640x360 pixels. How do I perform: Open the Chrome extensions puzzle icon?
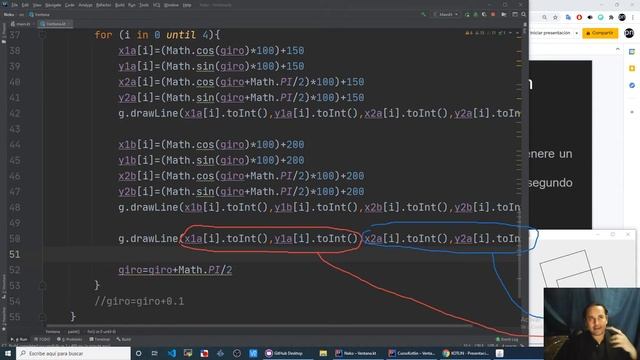(x=611, y=18)
